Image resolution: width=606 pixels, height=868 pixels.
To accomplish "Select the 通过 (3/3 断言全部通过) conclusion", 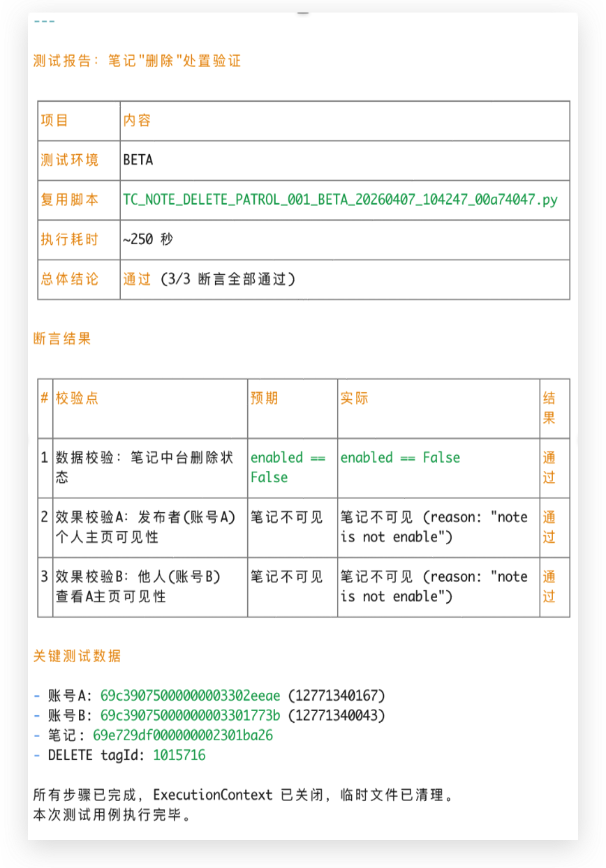I will click(x=209, y=279).
